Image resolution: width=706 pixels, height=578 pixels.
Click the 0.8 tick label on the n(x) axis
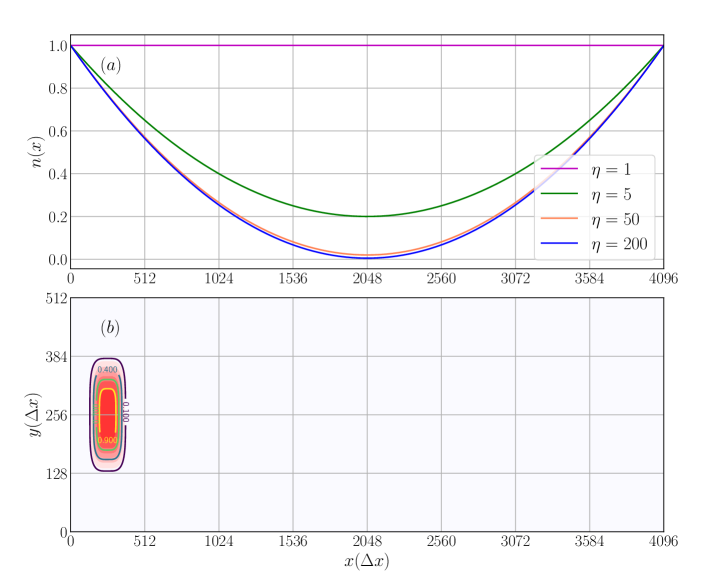[x=58, y=89]
